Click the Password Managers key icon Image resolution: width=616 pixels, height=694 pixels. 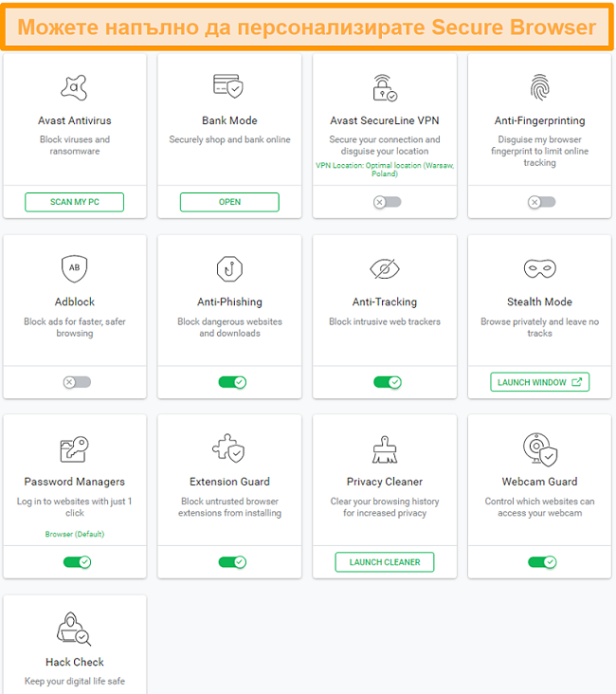point(74,448)
